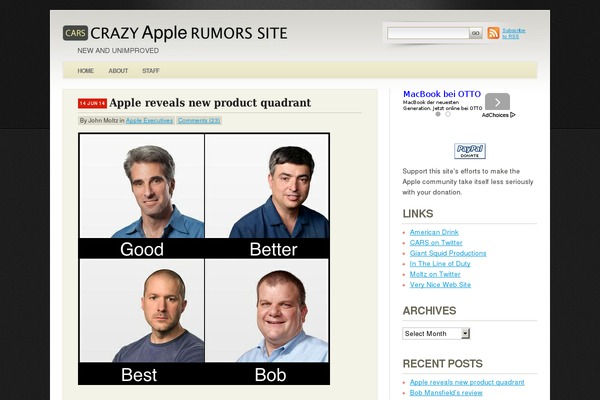Open the American Drink link
This screenshot has width=600, height=400.
434,232
